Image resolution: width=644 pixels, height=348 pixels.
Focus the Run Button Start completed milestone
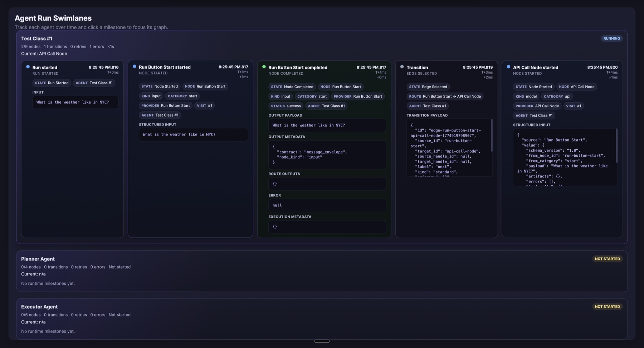(x=324, y=149)
